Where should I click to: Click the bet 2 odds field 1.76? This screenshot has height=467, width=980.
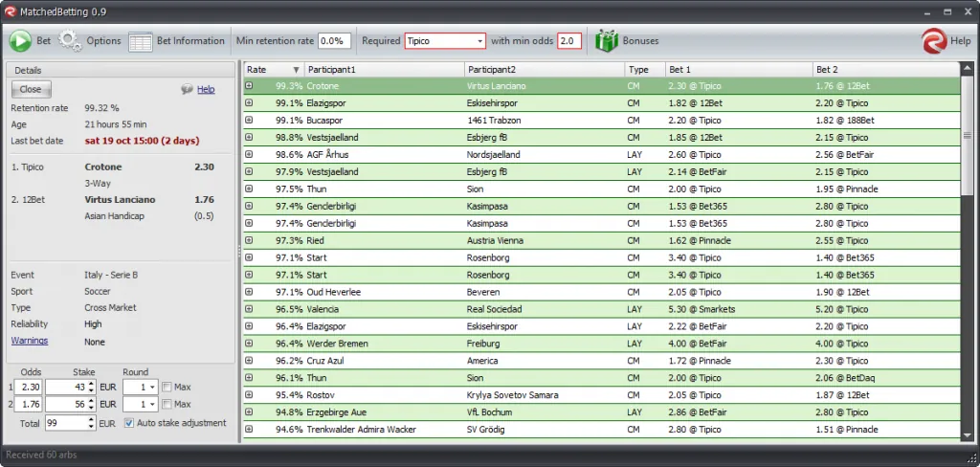pyautogui.click(x=28, y=404)
